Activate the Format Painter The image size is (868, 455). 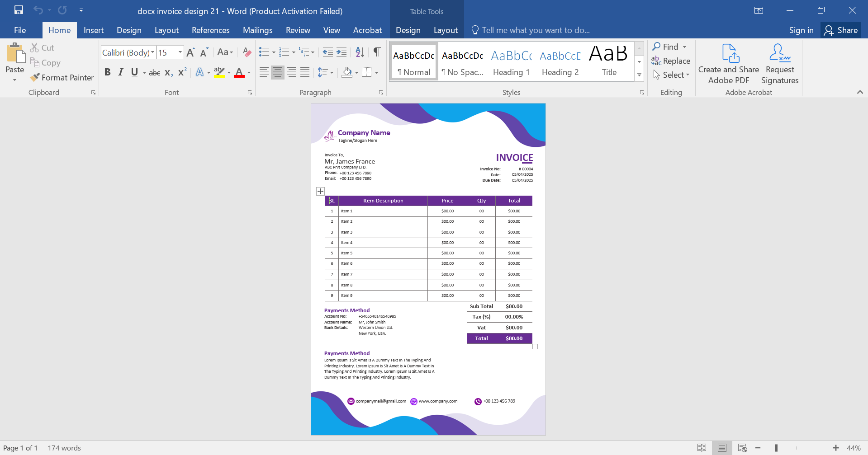(x=62, y=77)
